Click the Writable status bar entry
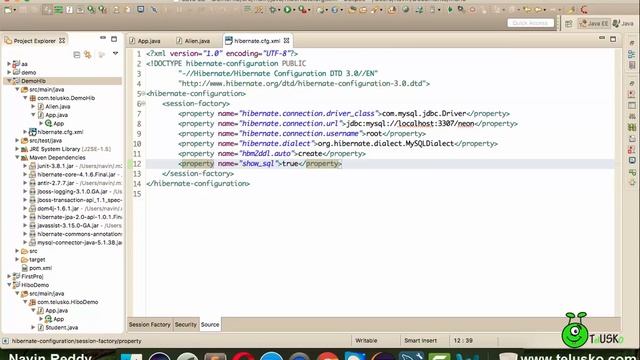The height and width of the screenshot is (360, 640). coord(366,340)
